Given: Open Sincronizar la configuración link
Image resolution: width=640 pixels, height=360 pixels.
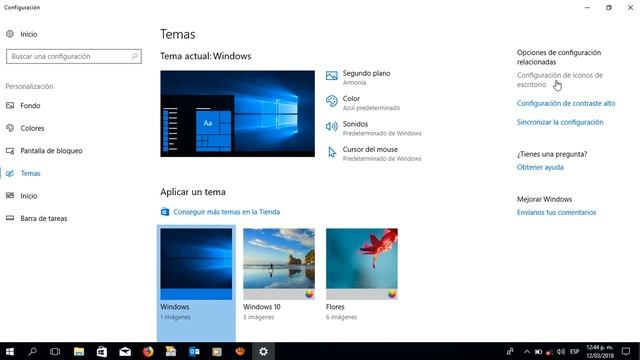Looking at the screenshot, I should [x=560, y=122].
